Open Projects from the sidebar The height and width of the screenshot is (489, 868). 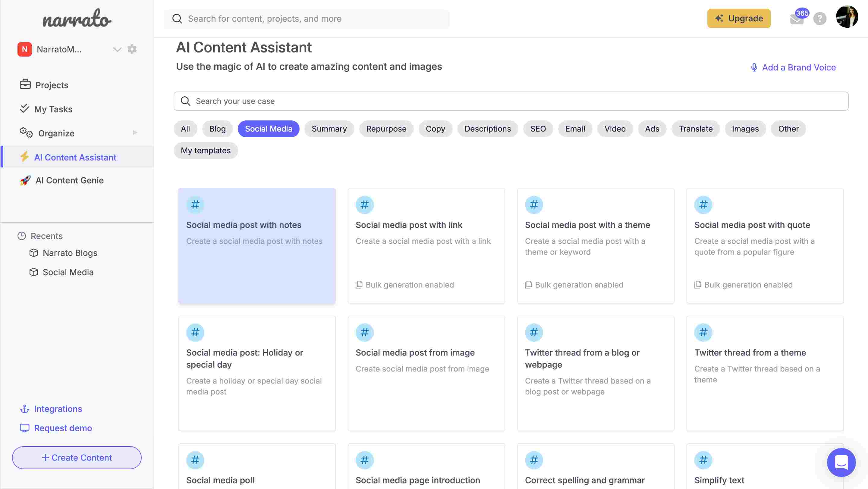[52, 85]
